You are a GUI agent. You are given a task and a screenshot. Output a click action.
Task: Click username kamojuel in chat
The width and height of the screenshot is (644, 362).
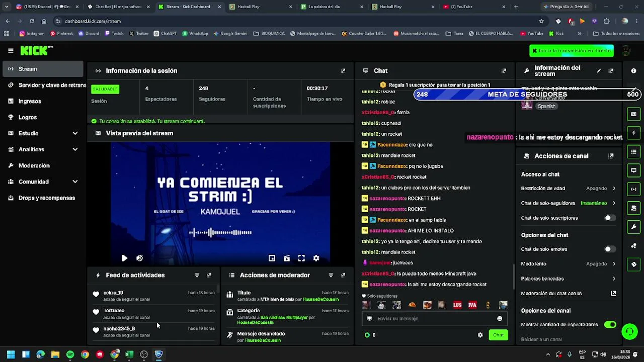(380, 263)
